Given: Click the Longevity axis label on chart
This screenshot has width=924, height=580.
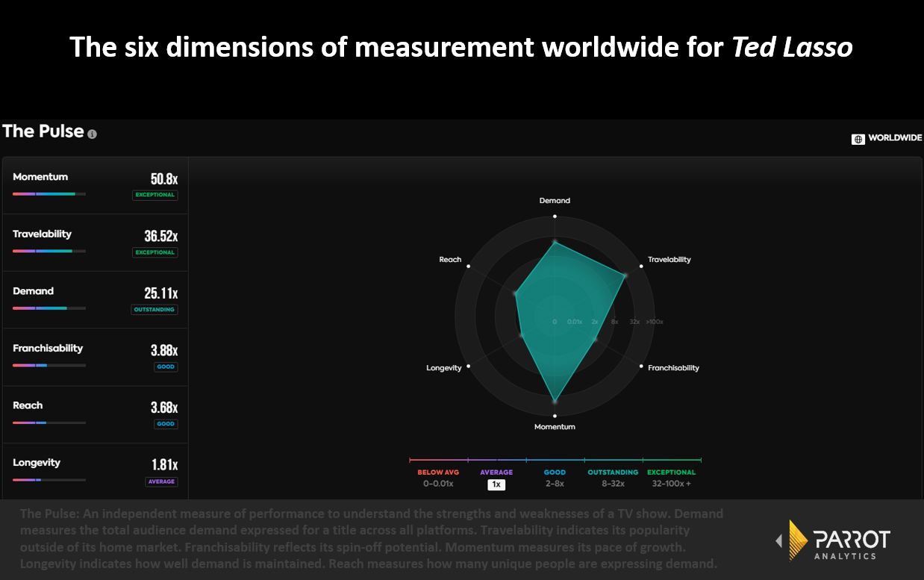Looking at the screenshot, I should point(444,368).
